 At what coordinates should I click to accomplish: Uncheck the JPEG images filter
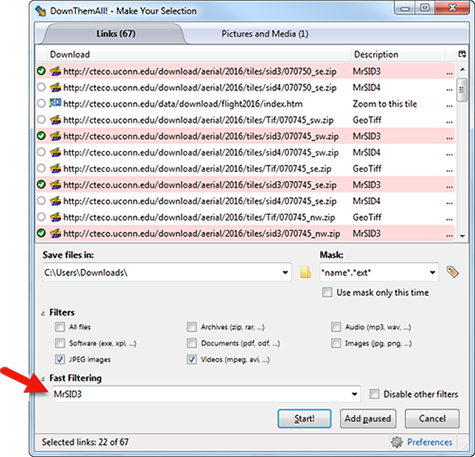60,359
